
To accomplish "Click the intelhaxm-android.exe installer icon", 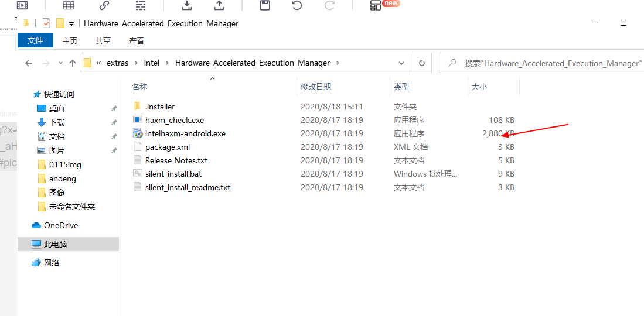I will tap(137, 133).
